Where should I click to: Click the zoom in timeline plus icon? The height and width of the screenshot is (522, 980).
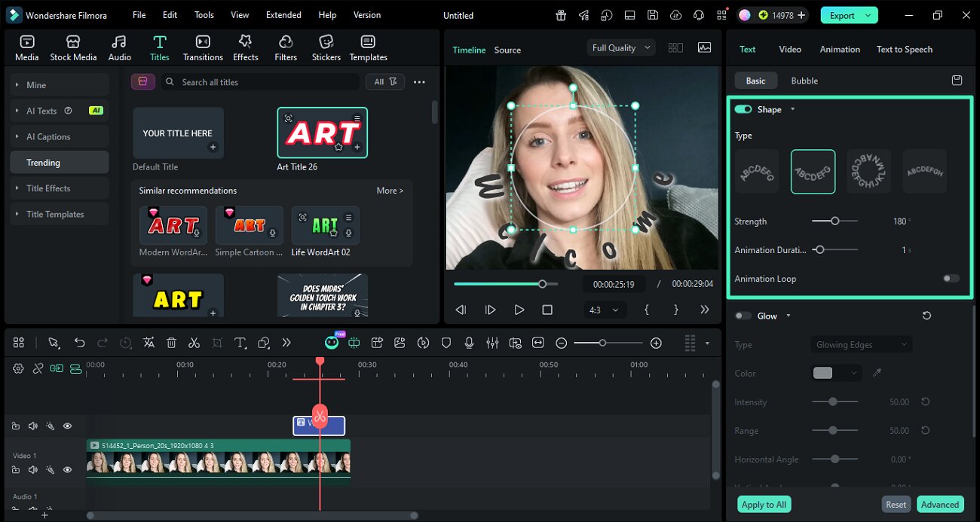point(656,343)
